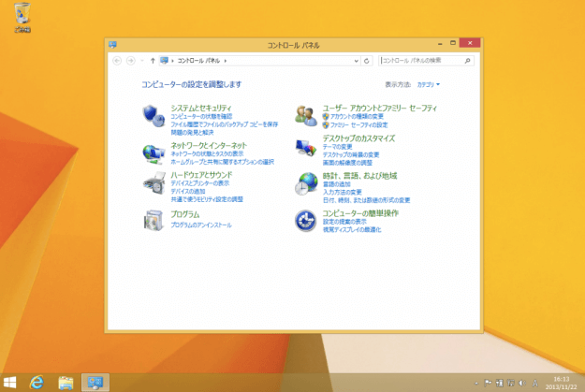Viewport: 585px width, 392px height.
Task: Click the Windows Start button
Action: coord(10,382)
